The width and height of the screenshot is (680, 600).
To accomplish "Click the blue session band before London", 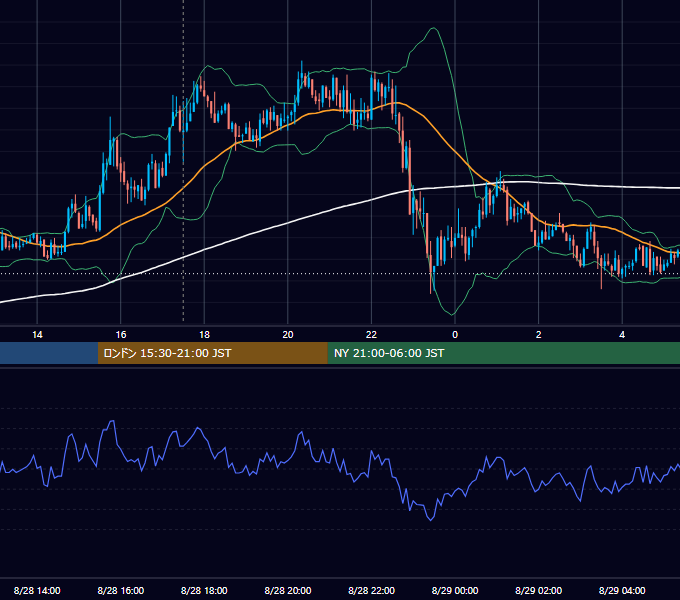I will pyautogui.click(x=49, y=353).
